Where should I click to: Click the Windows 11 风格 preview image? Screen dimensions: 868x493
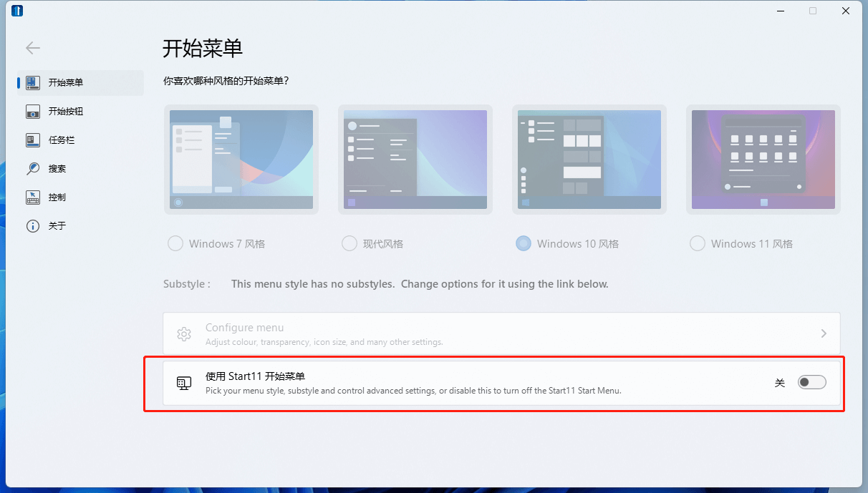point(763,159)
